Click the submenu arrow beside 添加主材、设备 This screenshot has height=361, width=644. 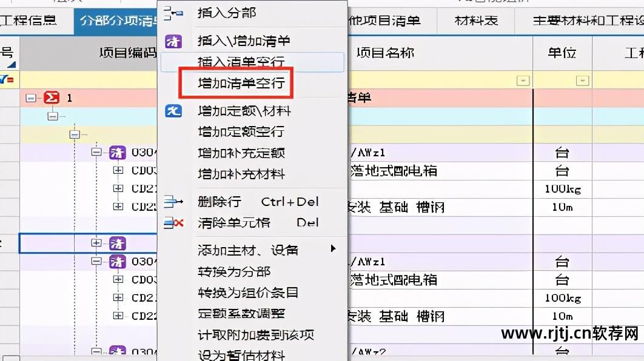coord(333,248)
